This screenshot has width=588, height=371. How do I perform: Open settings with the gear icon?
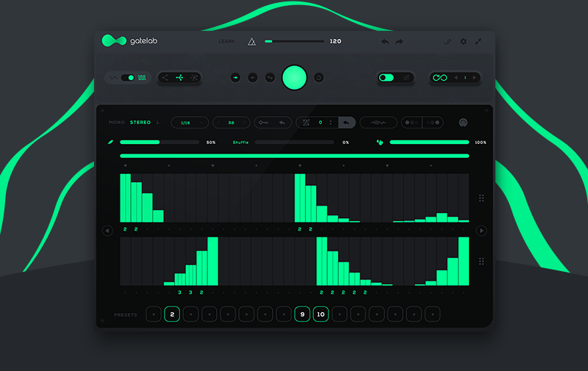point(463,42)
